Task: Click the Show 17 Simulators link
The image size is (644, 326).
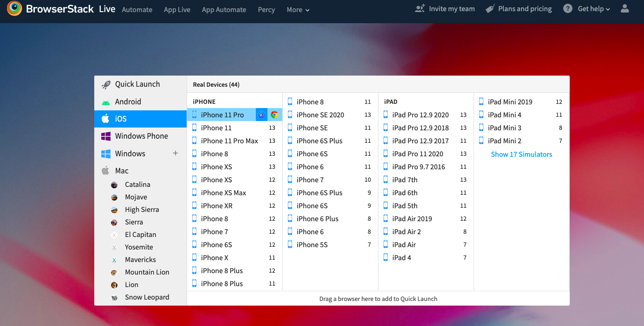Action: 521,154
